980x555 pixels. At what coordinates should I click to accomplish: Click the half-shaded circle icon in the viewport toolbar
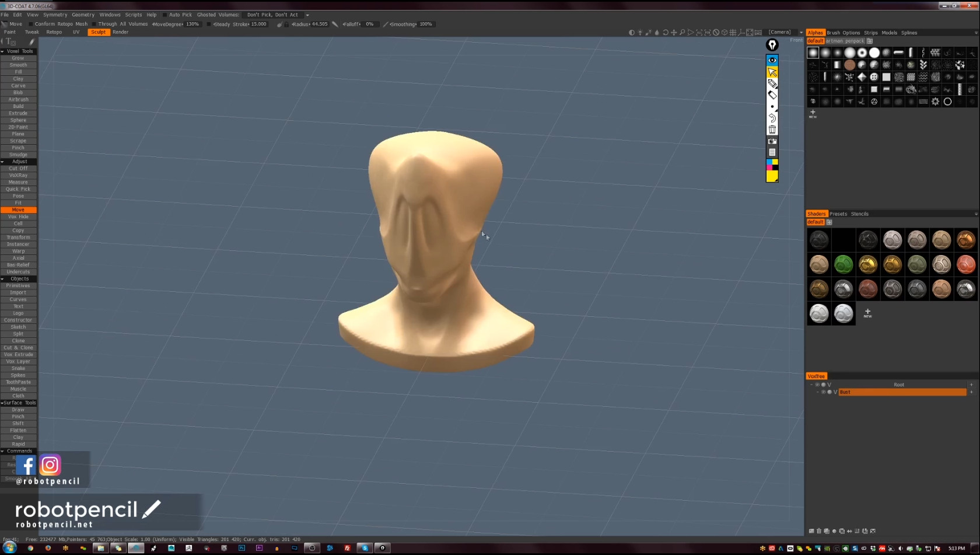tap(631, 33)
